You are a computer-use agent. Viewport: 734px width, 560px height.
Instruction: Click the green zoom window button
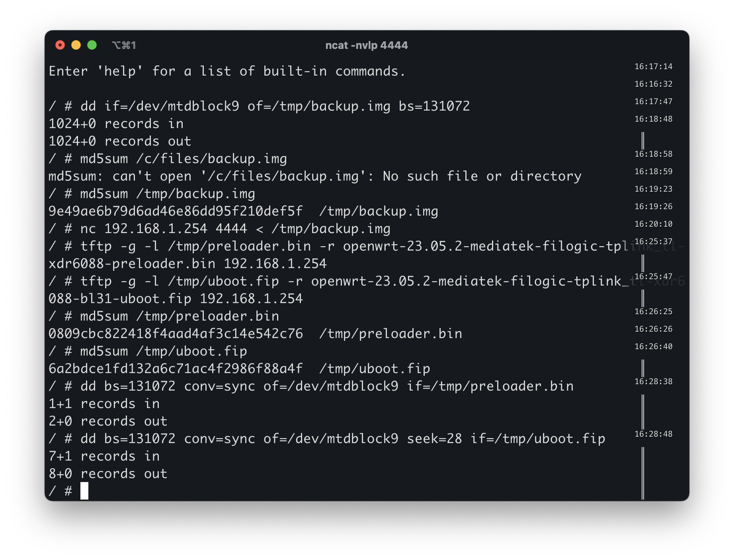[92, 45]
